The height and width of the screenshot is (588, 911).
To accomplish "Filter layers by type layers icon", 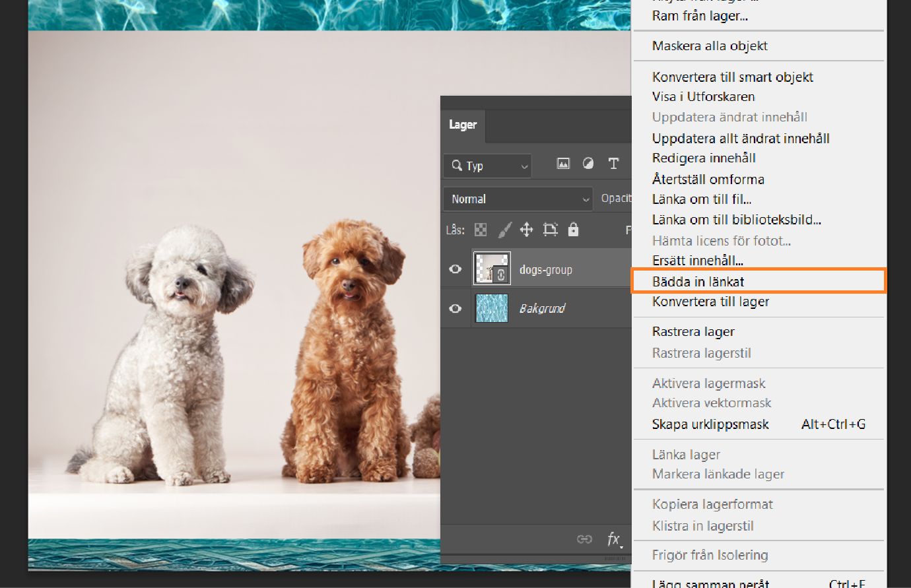I will 613,164.
